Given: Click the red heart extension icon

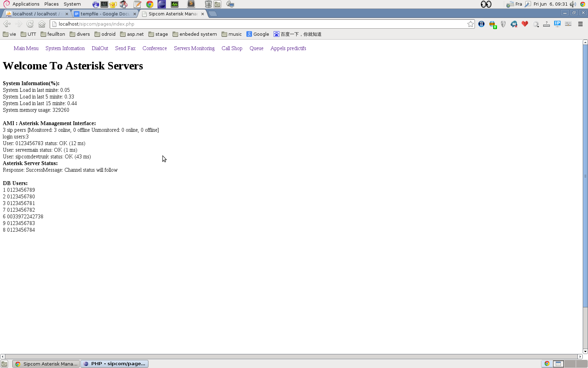Looking at the screenshot, I should [x=525, y=24].
